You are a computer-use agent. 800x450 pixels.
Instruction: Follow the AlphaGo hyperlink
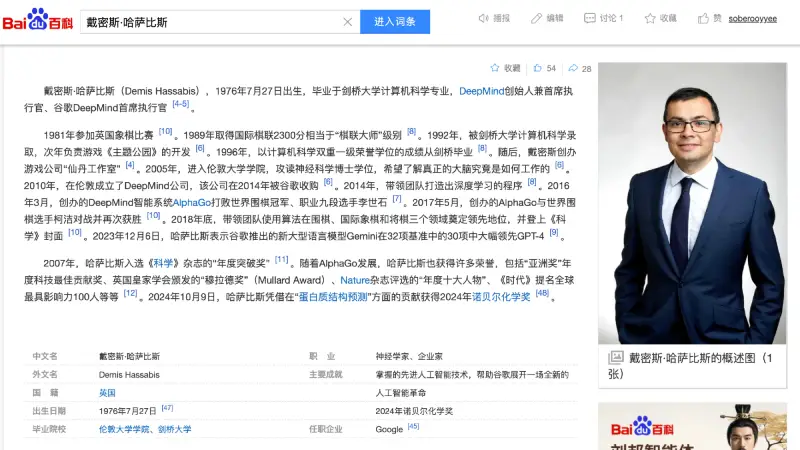pos(192,203)
